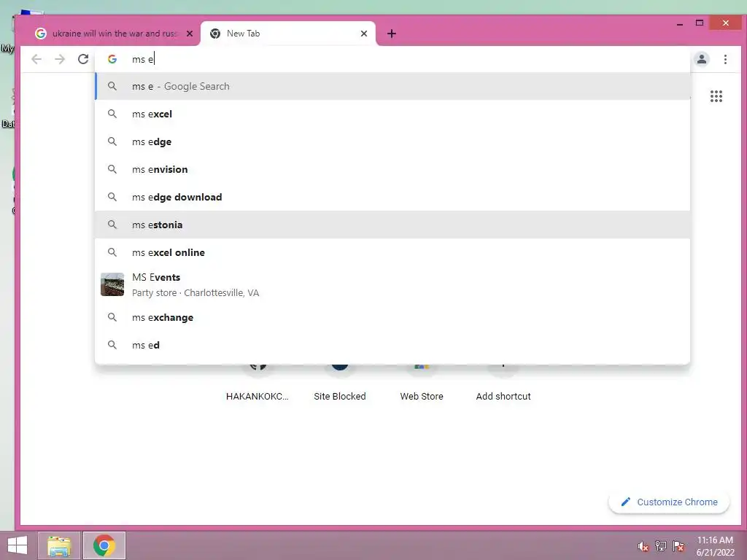The width and height of the screenshot is (747, 560).
Task: Select the 'ms exchange' suggestion
Action: pyautogui.click(x=392, y=317)
